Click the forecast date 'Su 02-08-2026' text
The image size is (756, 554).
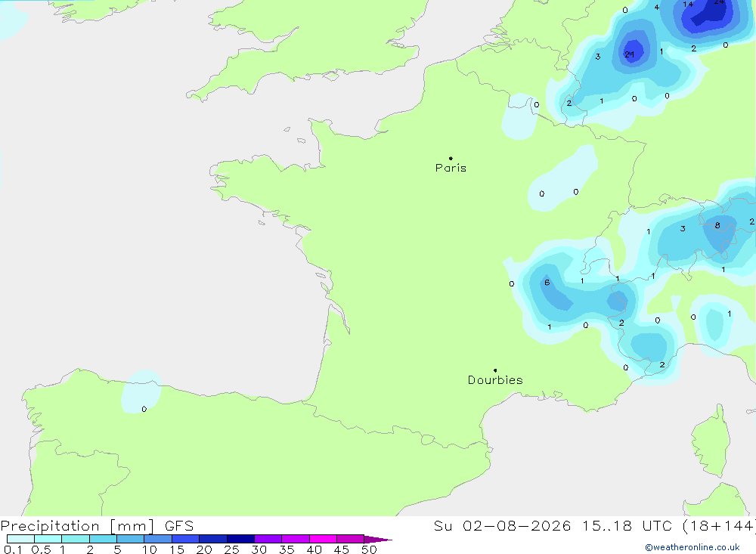click(x=502, y=525)
